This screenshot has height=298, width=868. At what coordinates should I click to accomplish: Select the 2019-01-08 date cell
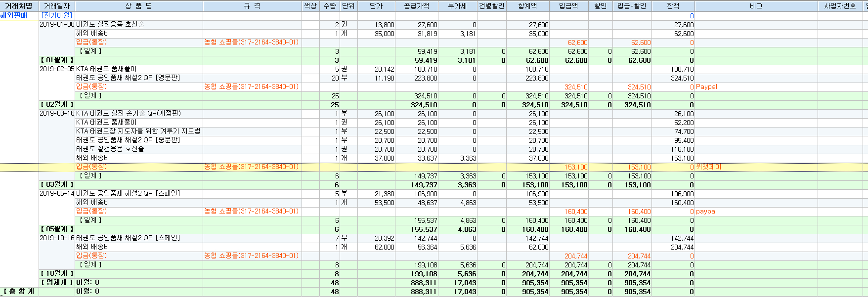[x=57, y=25]
